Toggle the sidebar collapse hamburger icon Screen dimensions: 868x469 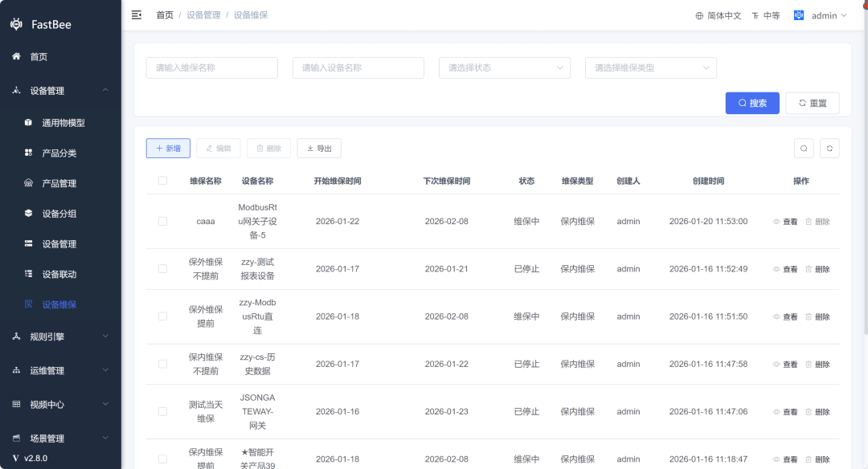tap(136, 15)
